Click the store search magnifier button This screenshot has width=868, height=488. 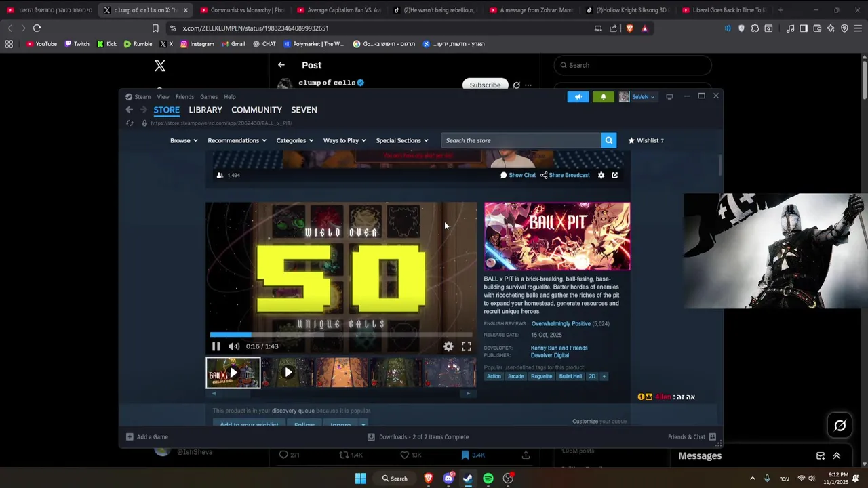[x=608, y=140]
